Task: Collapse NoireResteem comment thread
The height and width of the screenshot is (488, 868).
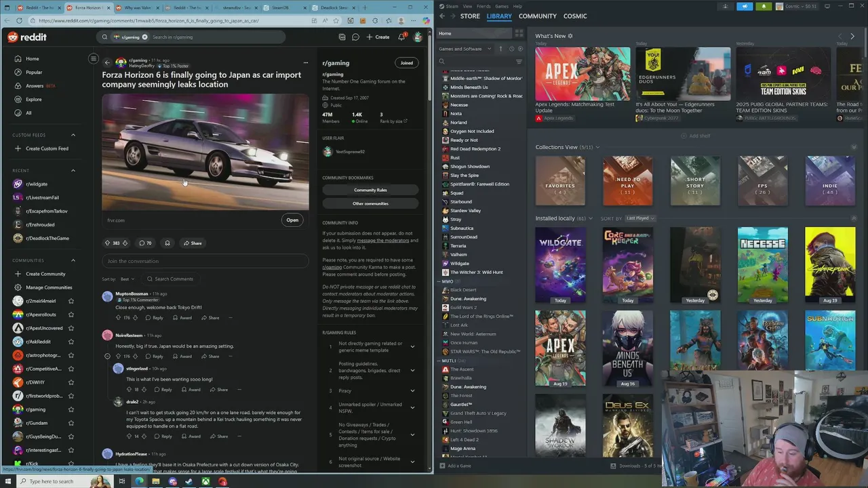Action: tap(107, 356)
